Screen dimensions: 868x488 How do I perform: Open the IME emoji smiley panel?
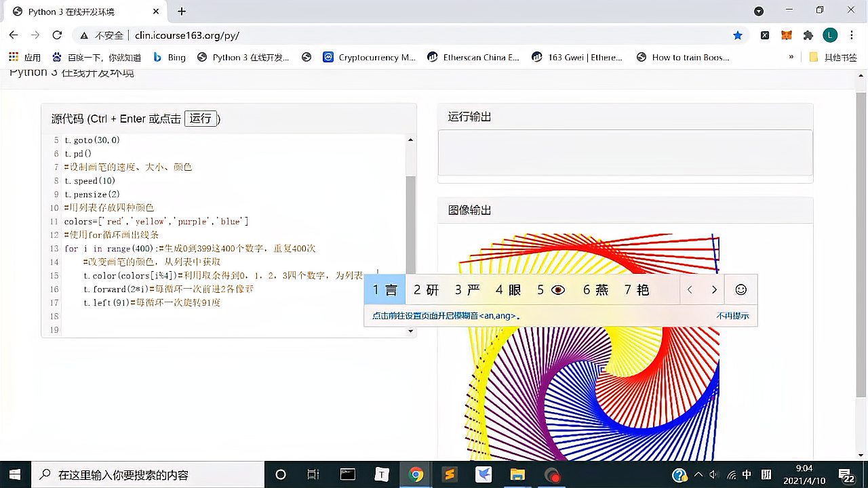(x=741, y=290)
